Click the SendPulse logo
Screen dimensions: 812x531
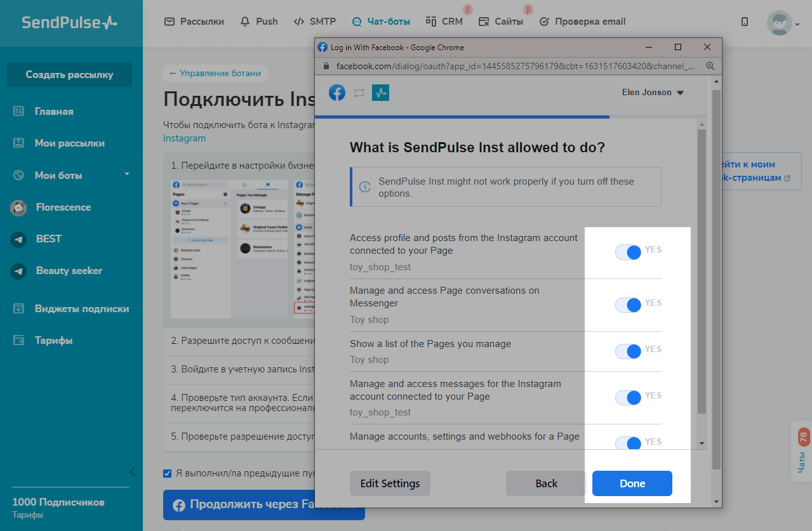(70, 23)
